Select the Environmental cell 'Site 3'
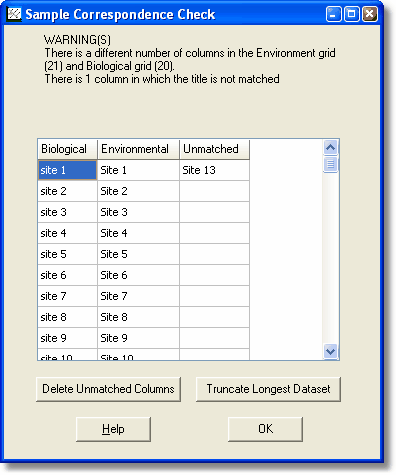The height and width of the screenshot is (475, 396). pyautogui.click(x=138, y=212)
